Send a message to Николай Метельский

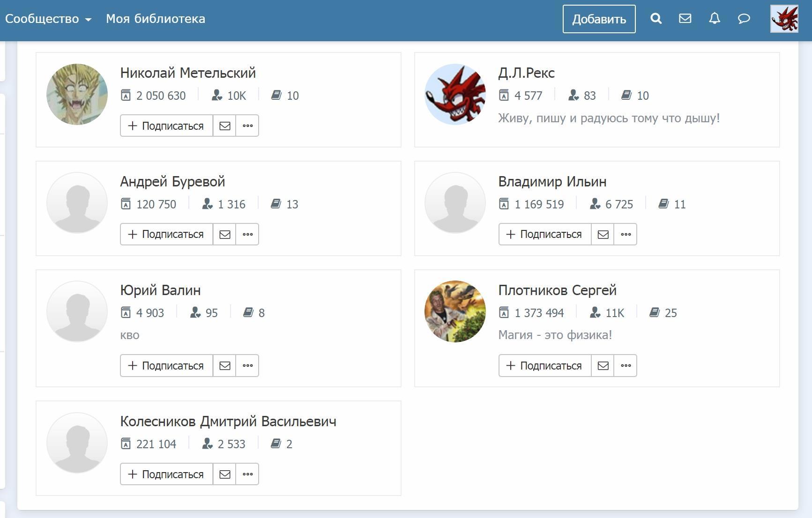click(224, 126)
